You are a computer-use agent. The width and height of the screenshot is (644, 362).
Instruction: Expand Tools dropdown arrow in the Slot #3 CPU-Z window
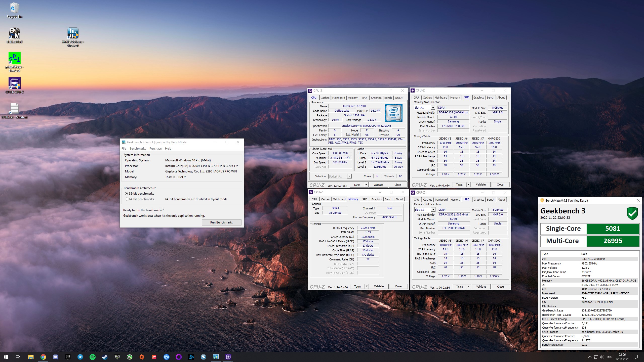(469, 287)
